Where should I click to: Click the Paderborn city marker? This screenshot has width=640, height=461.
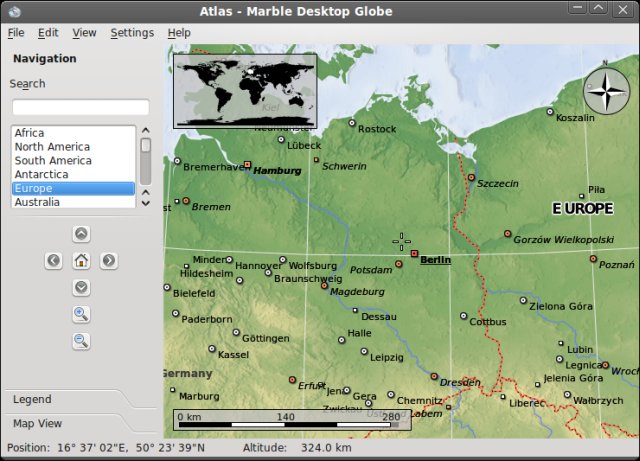(x=176, y=314)
